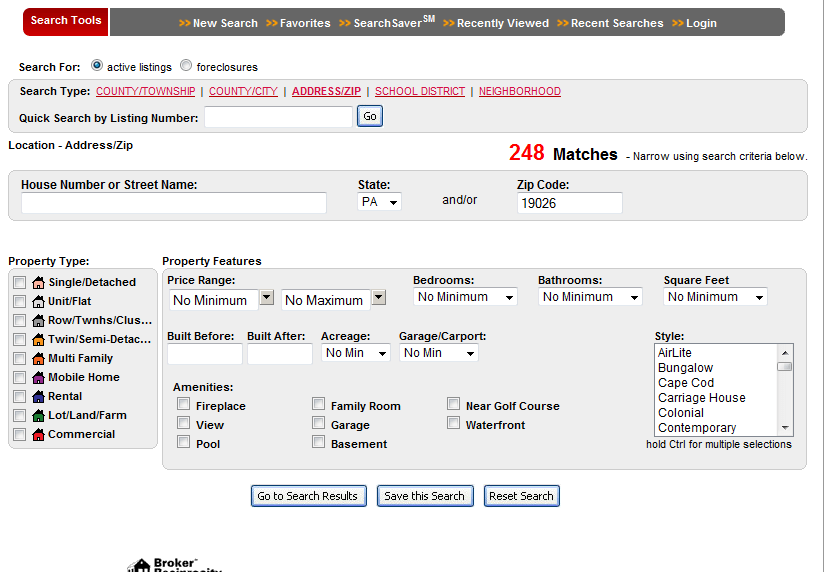824x572 pixels.
Task: Enable the Waterfront amenity
Action: point(453,423)
